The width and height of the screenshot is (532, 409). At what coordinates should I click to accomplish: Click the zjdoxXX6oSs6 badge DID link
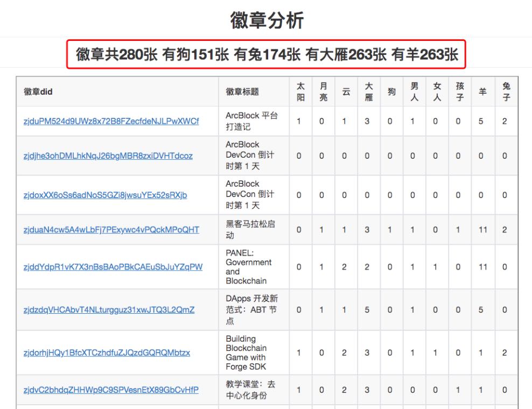[x=105, y=195]
